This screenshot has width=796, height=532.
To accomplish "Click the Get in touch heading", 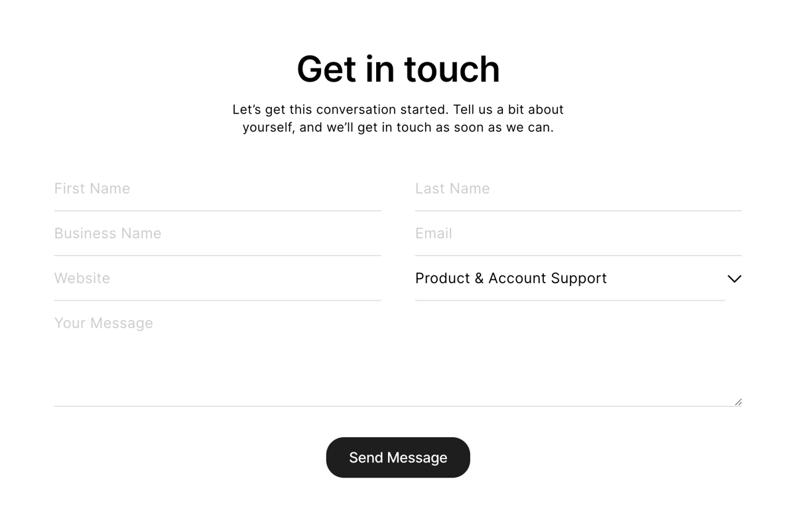I will click(398, 68).
